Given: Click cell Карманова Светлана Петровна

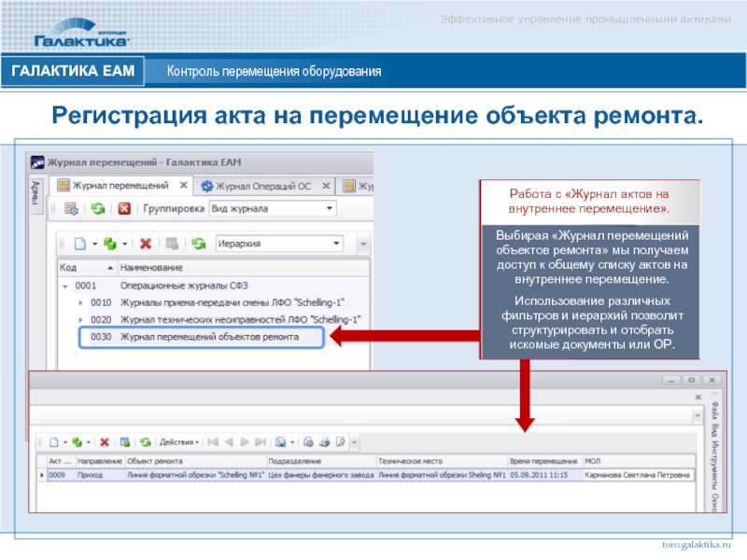Looking at the screenshot, I should point(638,475).
